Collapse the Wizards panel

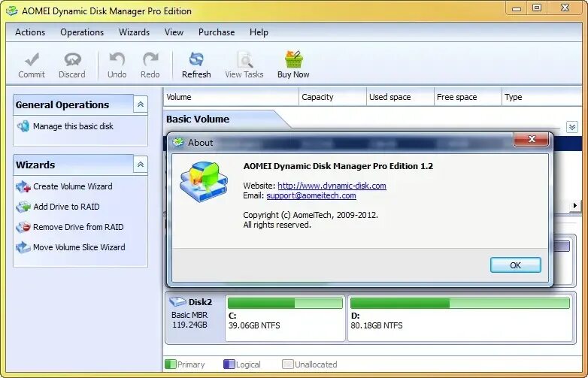(x=141, y=164)
